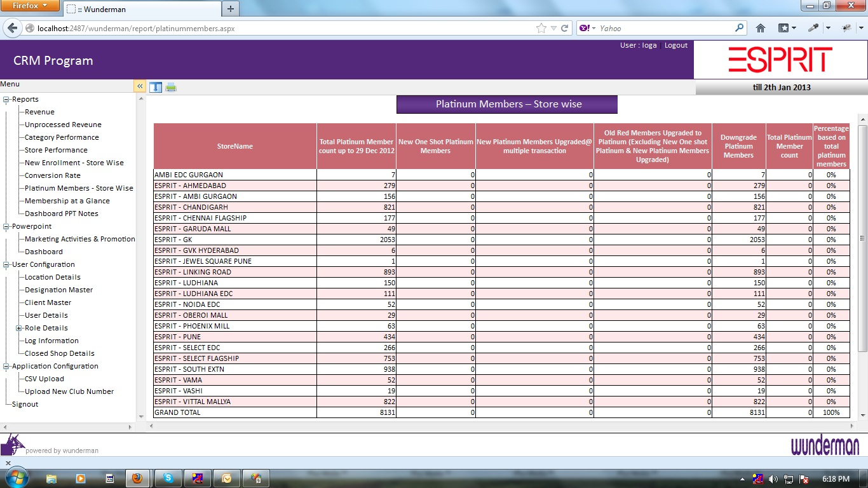
Task: Click the export table icon
Action: (156, 87)
